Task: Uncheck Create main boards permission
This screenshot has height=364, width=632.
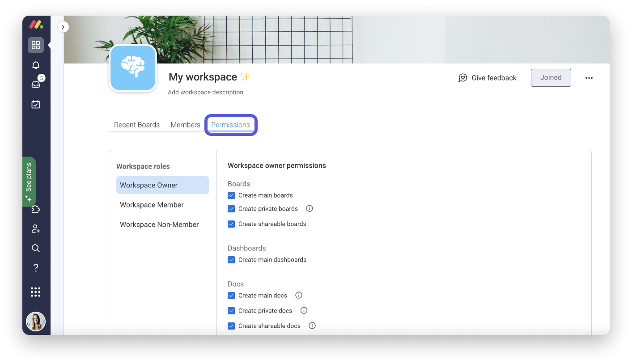Action: (231, 195)
